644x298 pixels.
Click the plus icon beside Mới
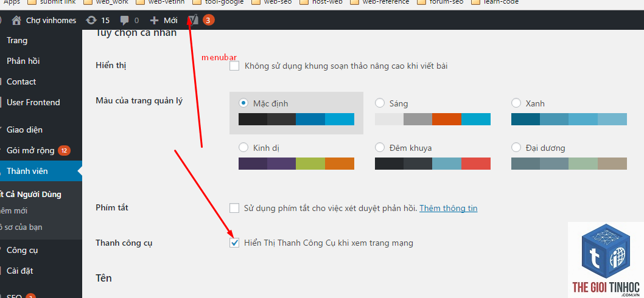pyautogui.click(x=154, y=20)
